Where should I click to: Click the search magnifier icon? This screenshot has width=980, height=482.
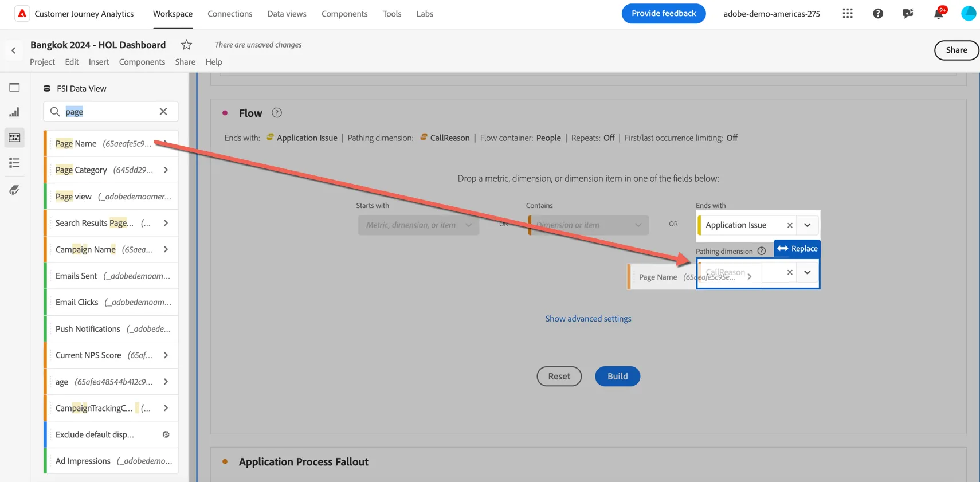pyautogui.click(x=55, y=112)
